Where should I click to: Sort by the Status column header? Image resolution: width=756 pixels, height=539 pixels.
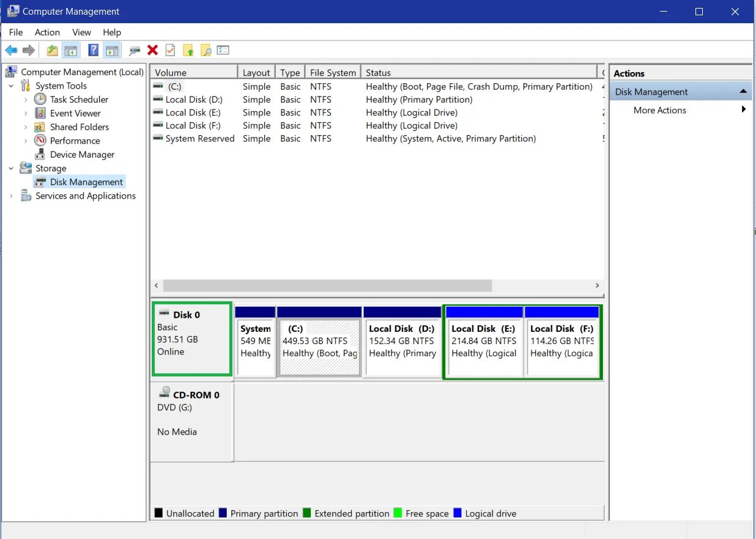point(478,72)
